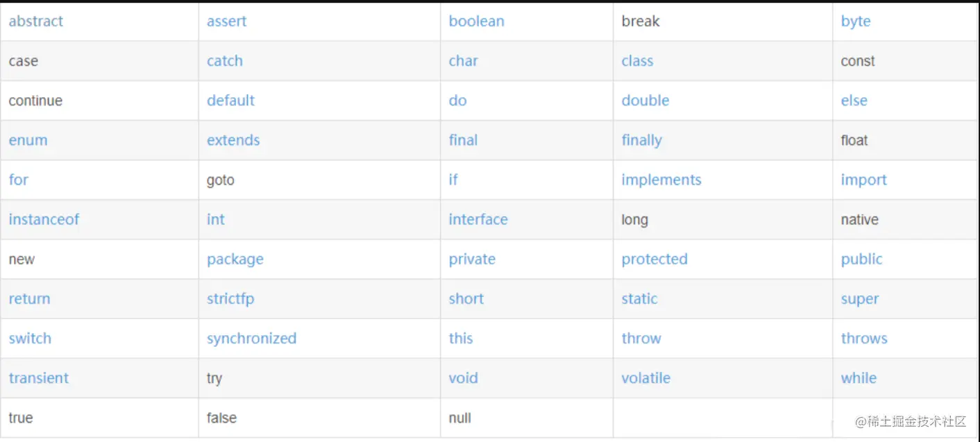
Task: Click the throws keyword link
Action: pyautogui.click(x=864, y=339)
